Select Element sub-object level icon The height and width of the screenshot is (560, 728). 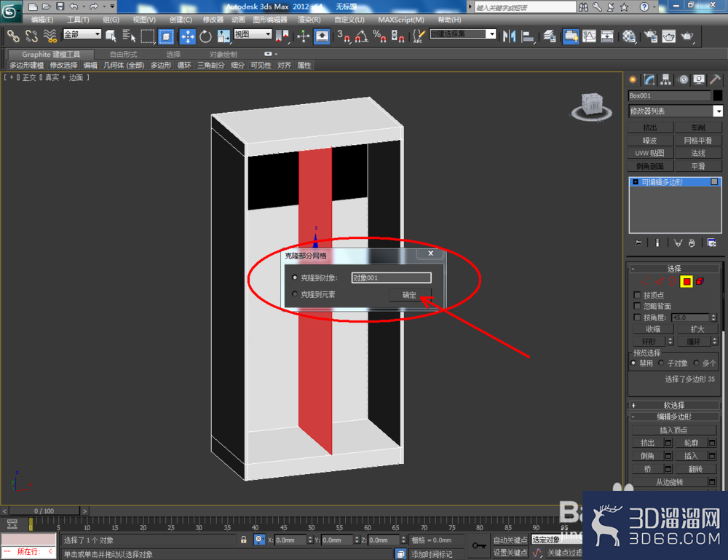[x=700, y=281]
